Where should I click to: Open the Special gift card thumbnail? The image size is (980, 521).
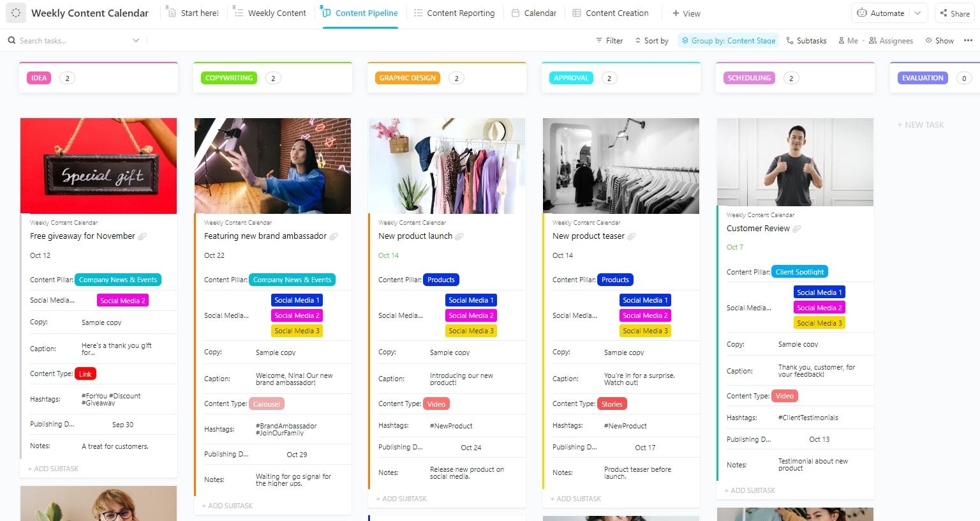tap(98, 166)
